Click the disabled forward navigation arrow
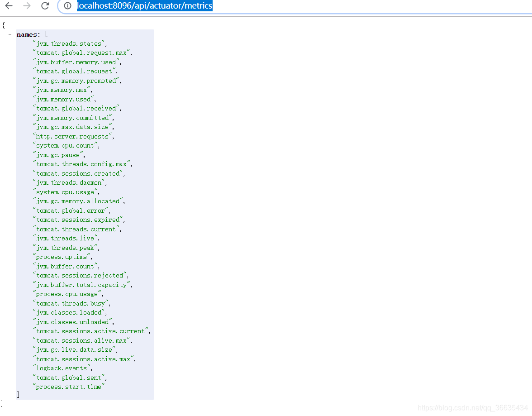 pos(25,6)
